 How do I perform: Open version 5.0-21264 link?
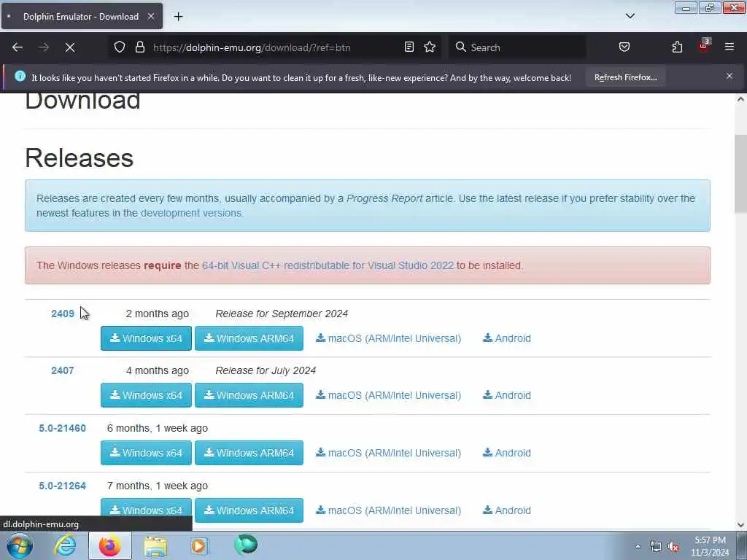(63, 486)
